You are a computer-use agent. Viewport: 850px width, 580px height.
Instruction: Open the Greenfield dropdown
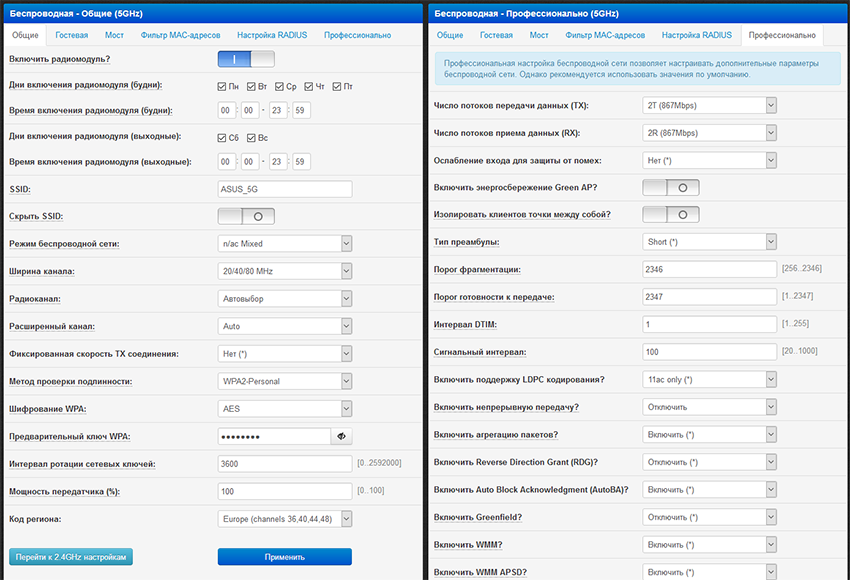pyautogui.click(x=710, y=517)
